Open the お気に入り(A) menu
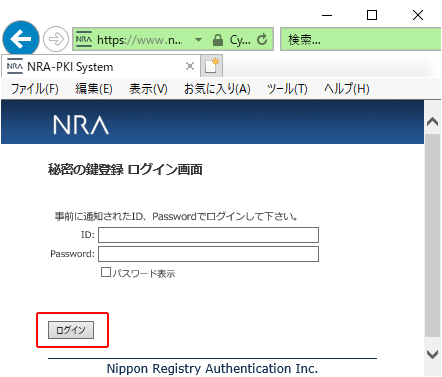 [x=217, y=89]
